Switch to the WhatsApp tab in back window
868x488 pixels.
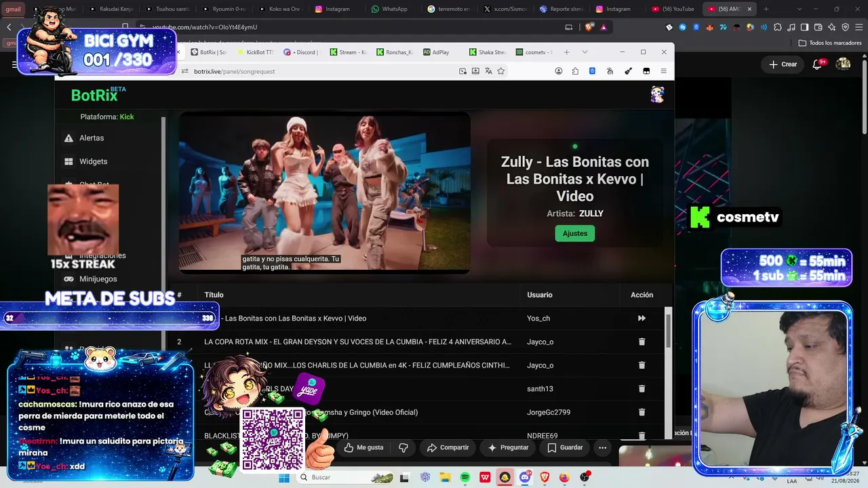coord(389,9)
